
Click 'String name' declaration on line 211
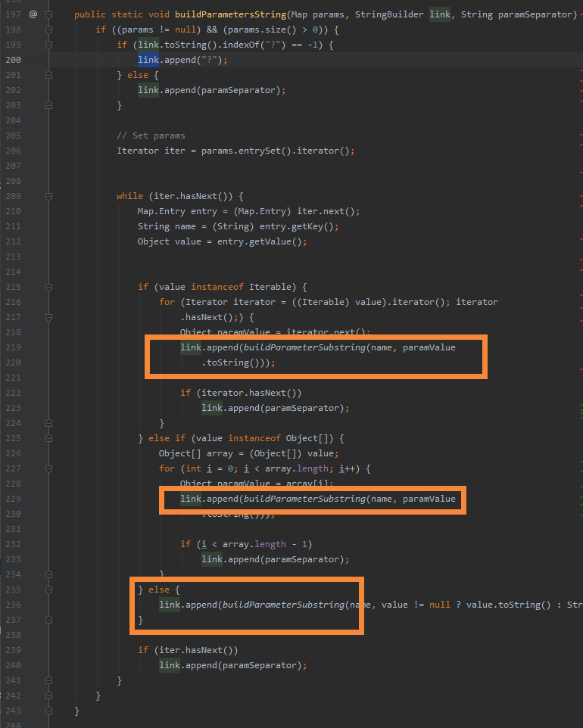click(x=167, y=226)
